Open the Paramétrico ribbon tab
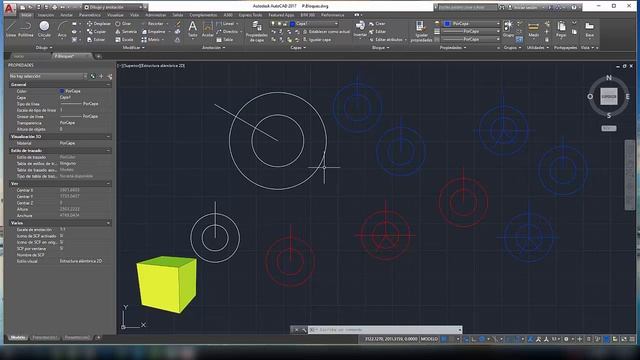This screenshot has width=640, height=360. [90, 15]
